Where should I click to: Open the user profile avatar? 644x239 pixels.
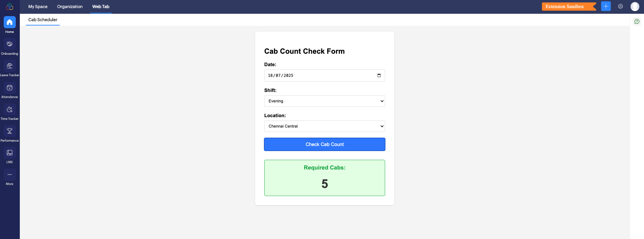[x=635, y=6]
